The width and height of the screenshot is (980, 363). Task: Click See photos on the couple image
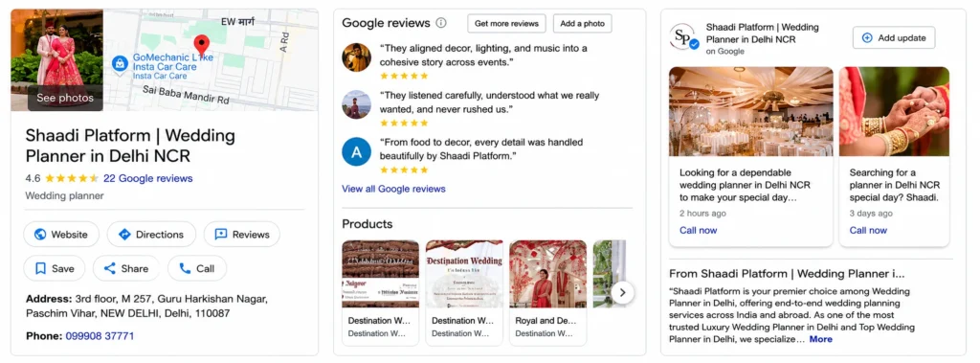coord(65,98)
